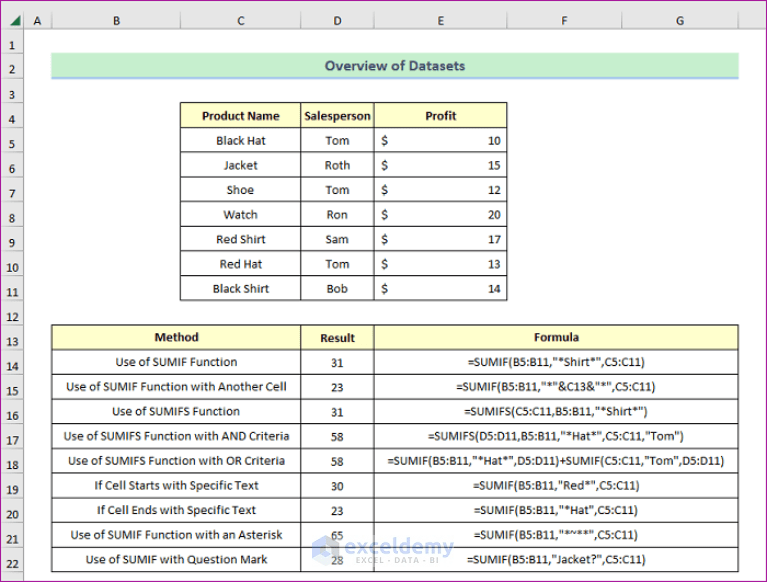
Task: Select 'Use of SUMIF with Question Mark'
Action: coord(176,560)
